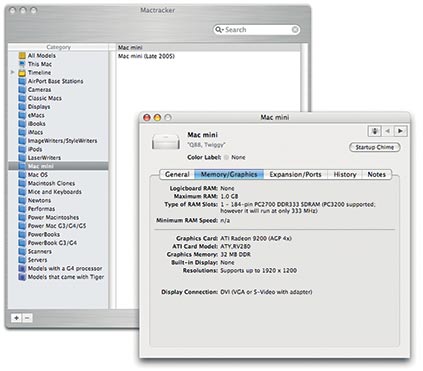Screen dimensions: 423x371
Task: Open the Cameras folder icon
Action: click(22, 90)
